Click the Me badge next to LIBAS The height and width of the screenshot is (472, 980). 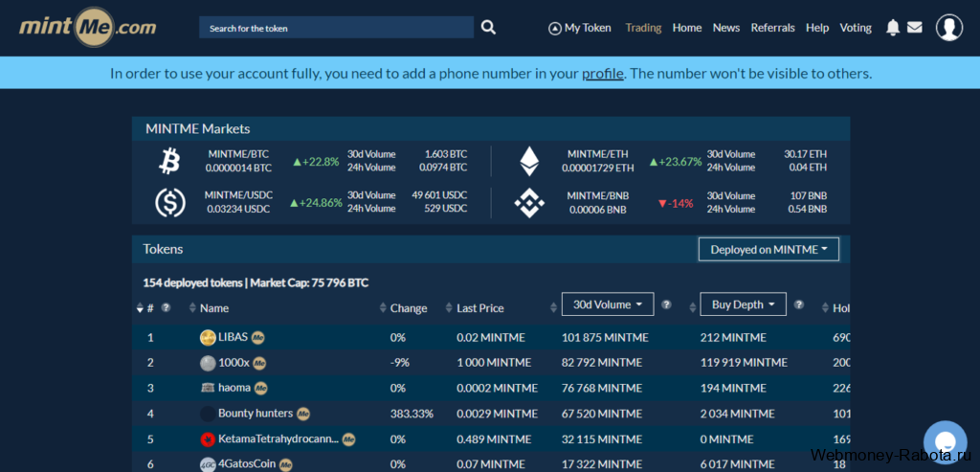[258, 338]
